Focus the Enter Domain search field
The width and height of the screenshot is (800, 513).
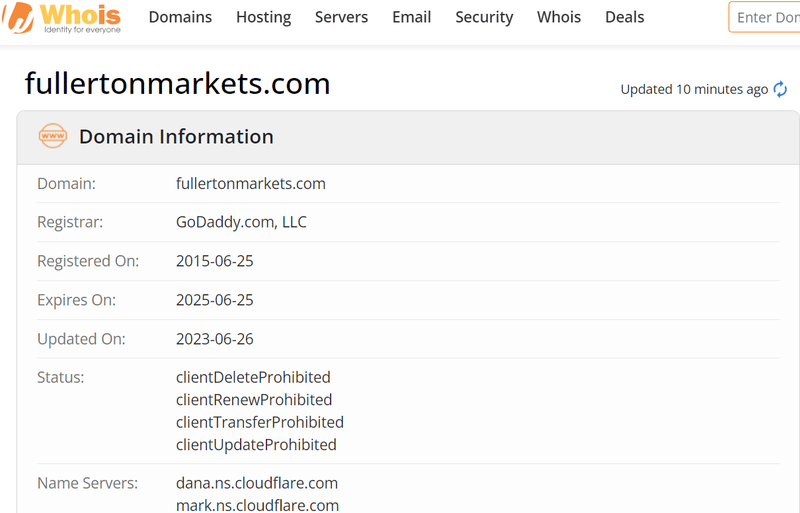coord(766,17)
